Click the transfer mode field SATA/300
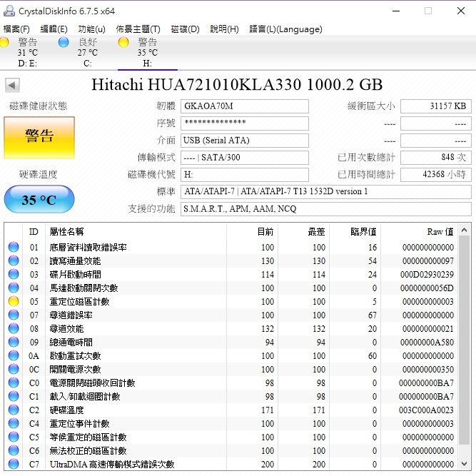 click(x=245, y=158)
